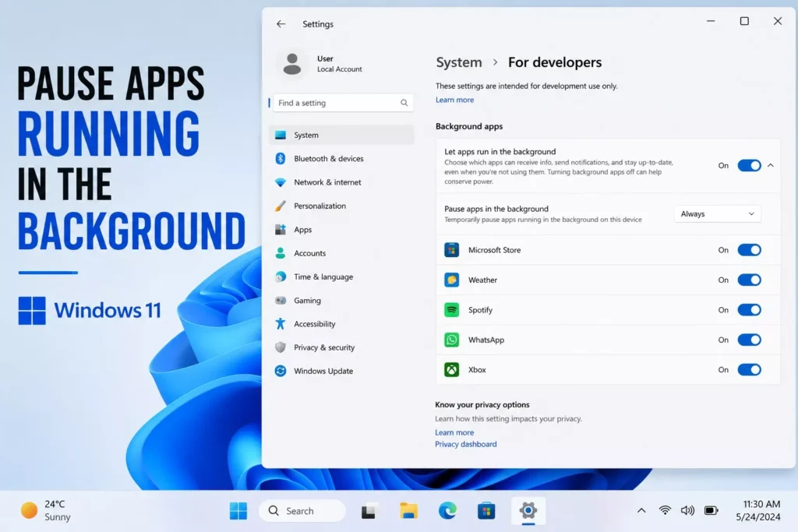The image size is (798, 532).
Task: Open the Start menu from taskbar
Action: pyautogui.click(x=238, y=511)
